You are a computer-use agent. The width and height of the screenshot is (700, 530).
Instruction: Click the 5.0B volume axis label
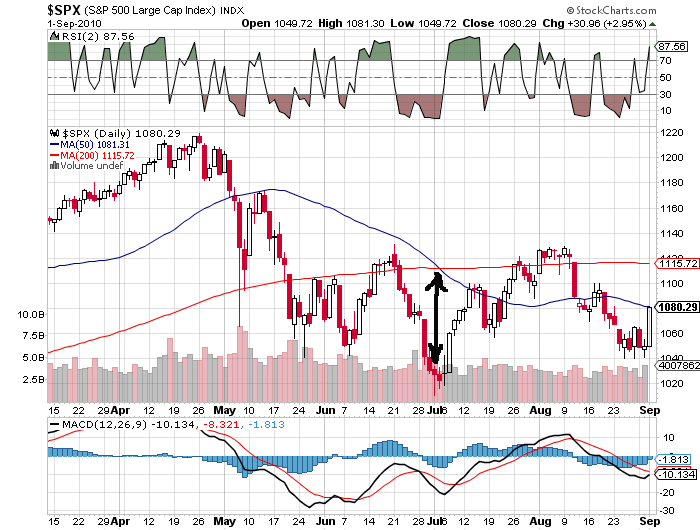click(x=33, y=358)
